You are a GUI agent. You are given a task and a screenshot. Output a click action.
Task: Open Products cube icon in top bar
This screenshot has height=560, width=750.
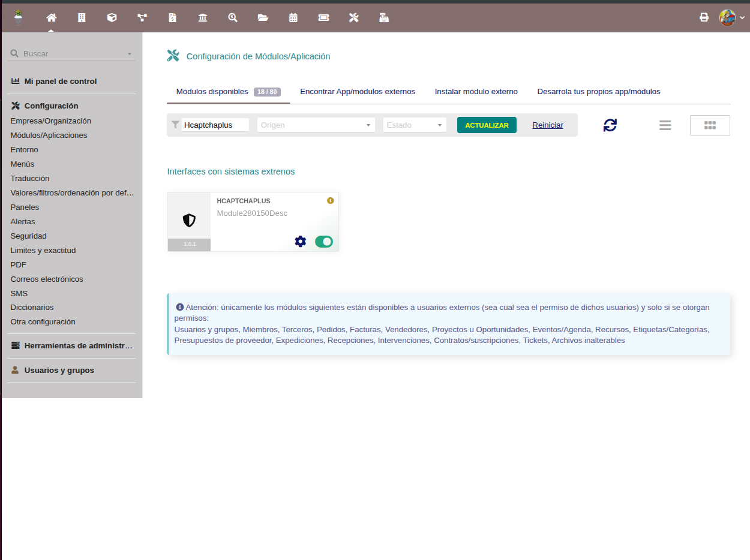[112, 17]
